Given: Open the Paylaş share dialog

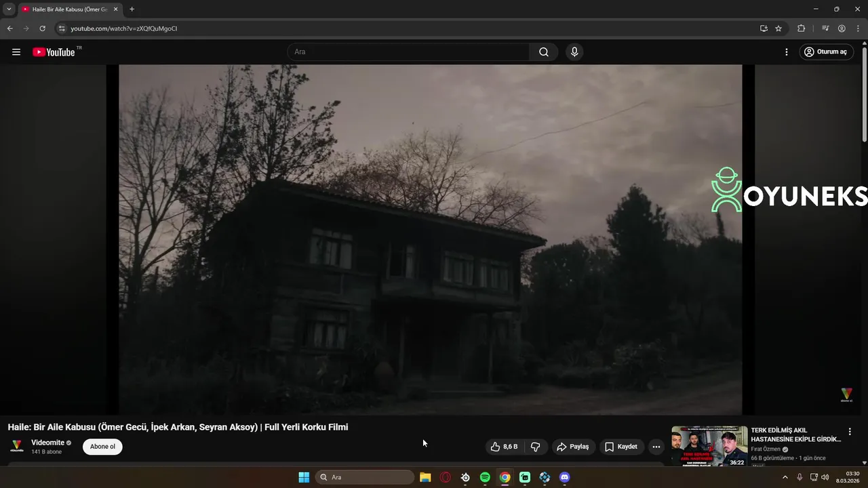Looking at the screenshot, I should coord(572,447).
